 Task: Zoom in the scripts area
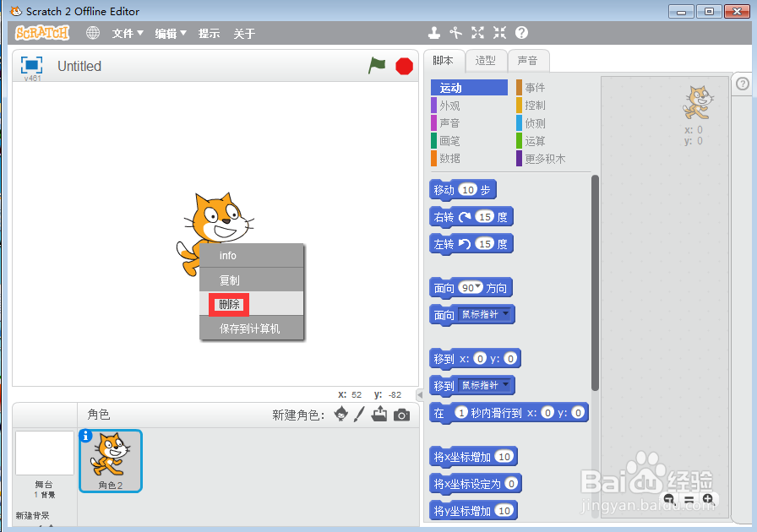click(x=708, y=499)
